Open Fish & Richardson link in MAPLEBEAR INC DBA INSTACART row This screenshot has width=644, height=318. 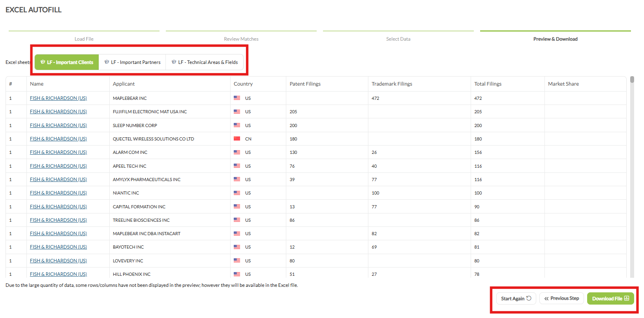pyautogui.click(x=58, y=234)
